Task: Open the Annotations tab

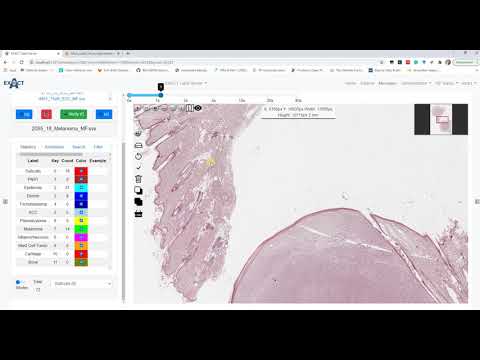Action: tap(54, 147)
